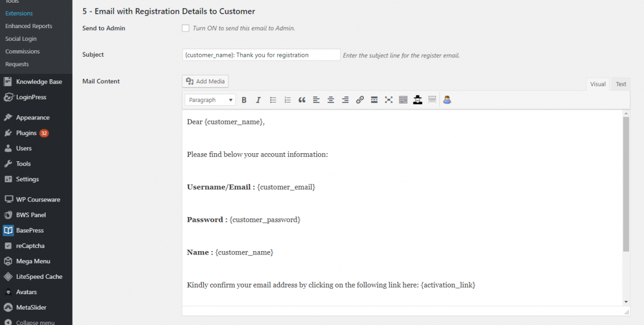Switch to the Text editor tab
The width and height of the screenshot is (644, 325).
[x=620, y=84]
